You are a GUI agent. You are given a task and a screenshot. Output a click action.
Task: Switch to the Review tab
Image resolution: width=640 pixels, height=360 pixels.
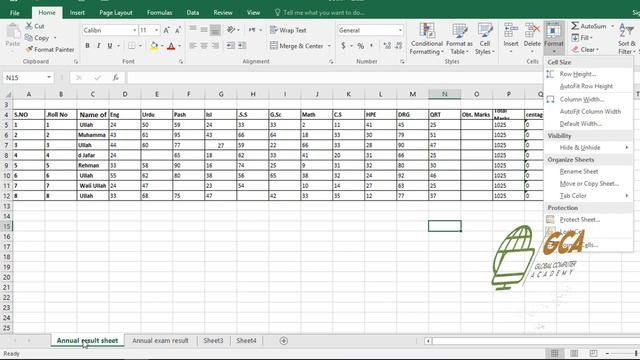(x=223, y=13)
